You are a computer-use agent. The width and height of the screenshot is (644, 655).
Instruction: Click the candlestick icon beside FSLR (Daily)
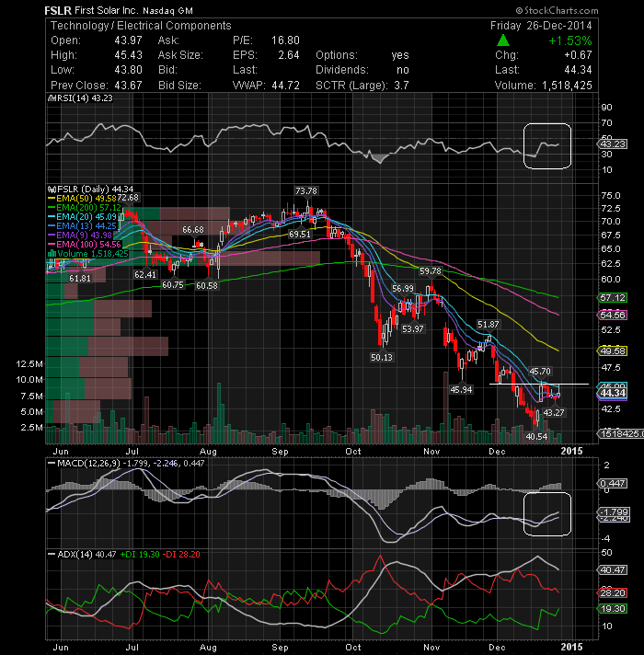click(x=52, y=190)
